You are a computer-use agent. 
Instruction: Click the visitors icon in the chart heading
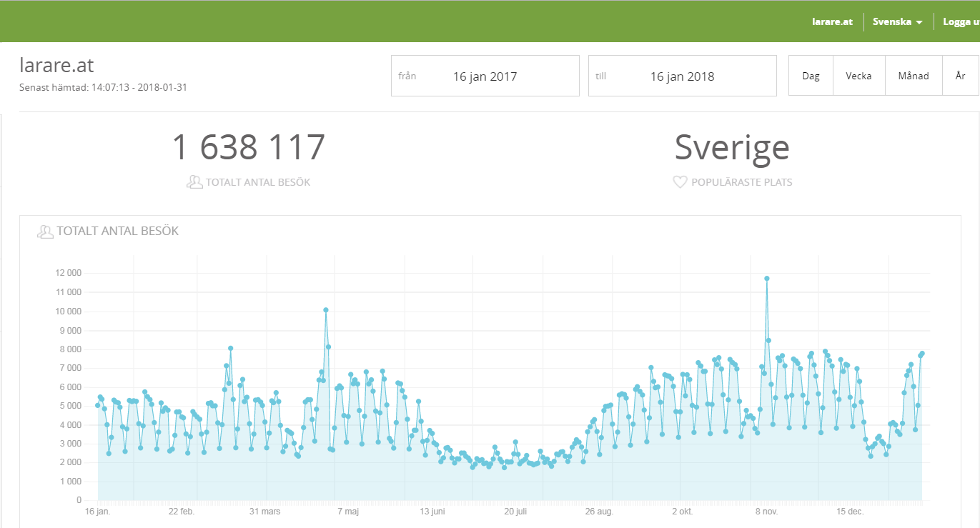(x=46, y=231)
